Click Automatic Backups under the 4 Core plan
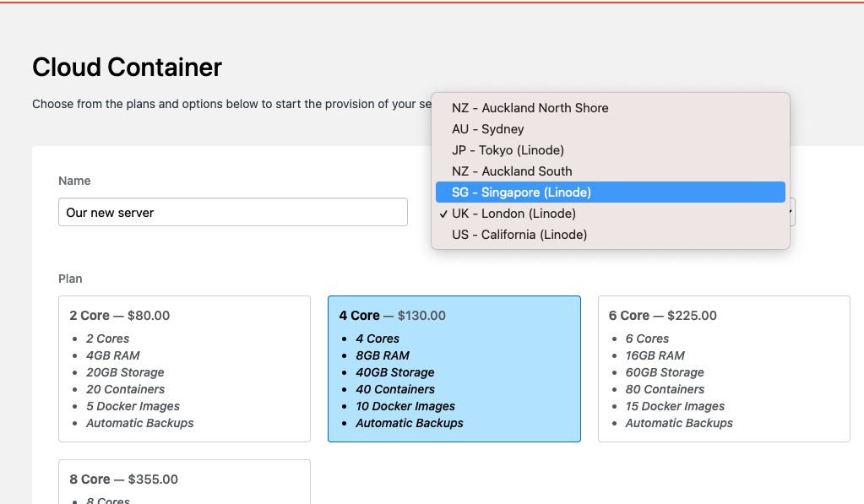Screen dimensions: 864x504 pyautogui.click(x=410, y=423)
